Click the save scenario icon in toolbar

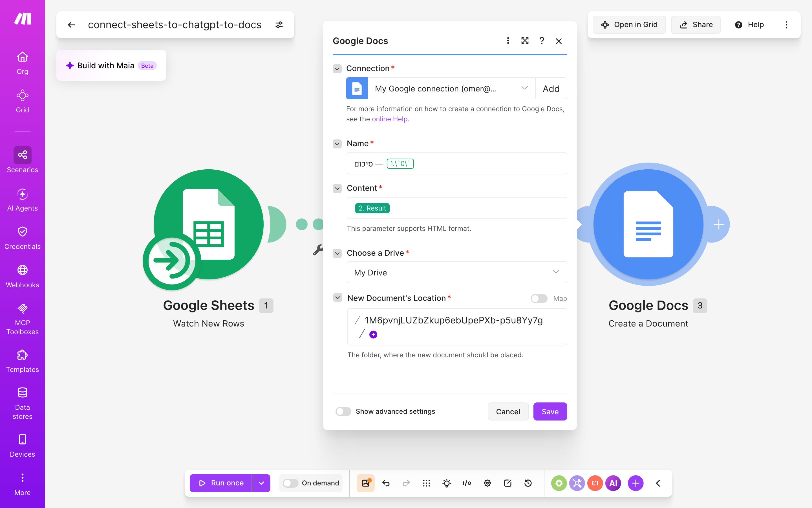(x=365, y=483)
